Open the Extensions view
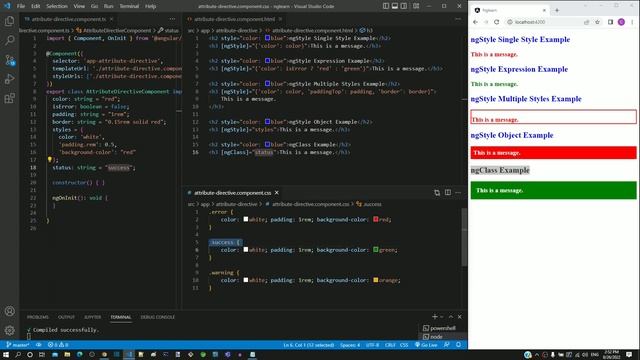 9,98
